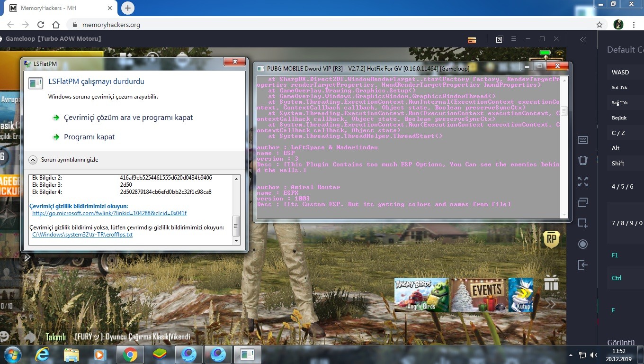Switch to first Gameloop taskbar button
This screenshot has width=644, height=364.
coord(188,354)
